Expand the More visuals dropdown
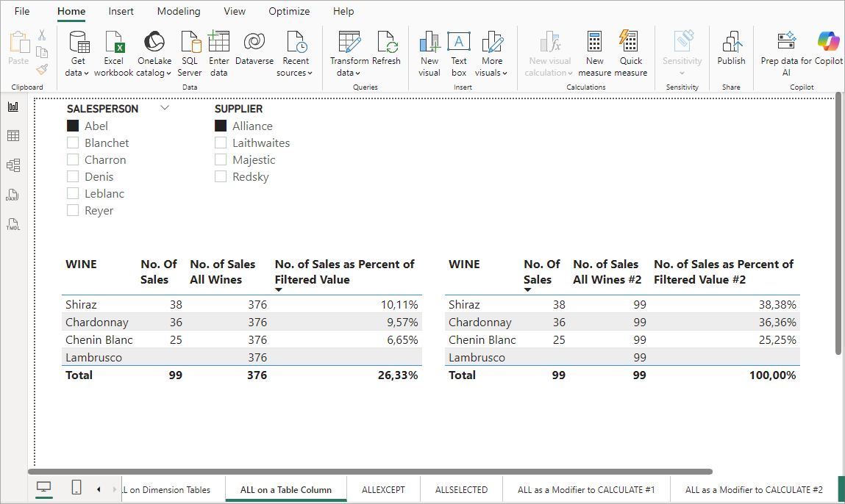 [491, 54]
